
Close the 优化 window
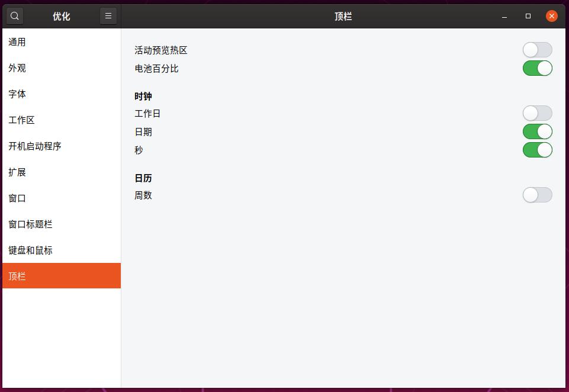tap(552, 16)
